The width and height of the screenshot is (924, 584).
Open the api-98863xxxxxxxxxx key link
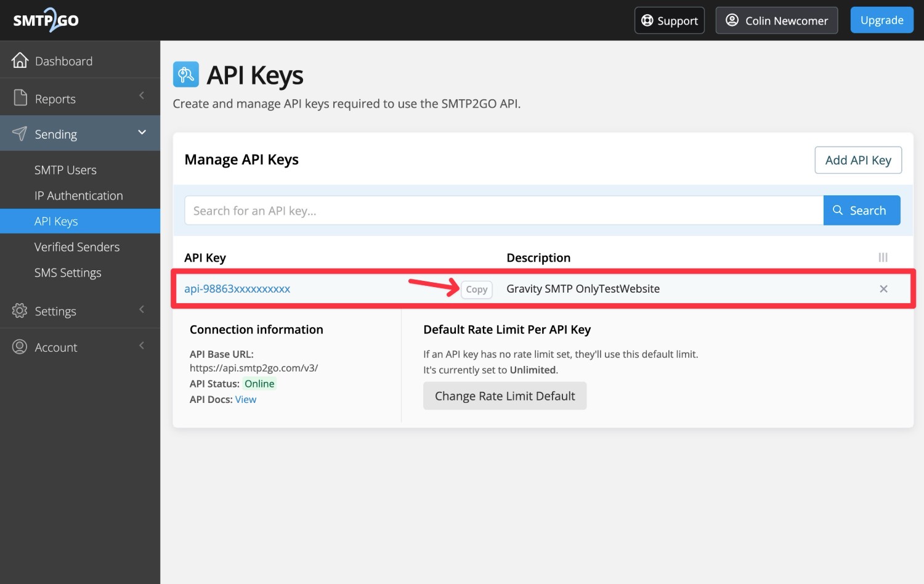coord(237,289)
